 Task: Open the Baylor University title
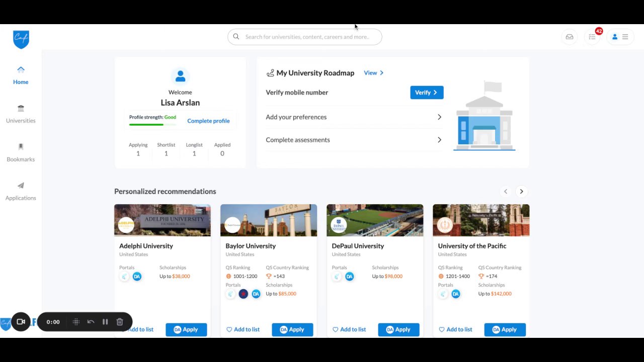coord(251,246)
